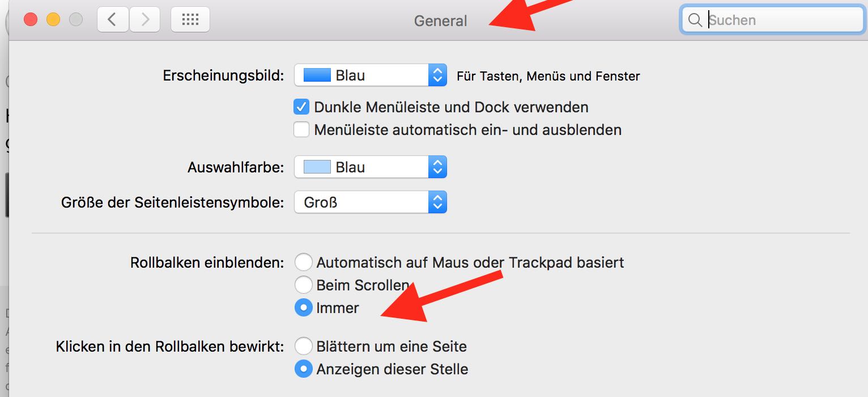The image size is (868, 397).
Task: Click the forward navigation arrow
Action: pyautogui.click(x=145, y=20)
